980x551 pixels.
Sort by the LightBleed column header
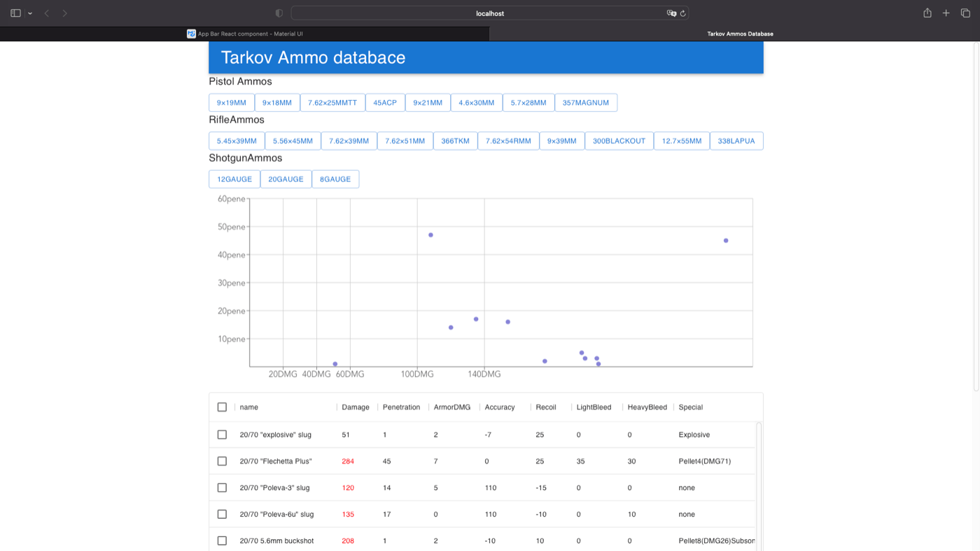(x=594, y=407)
